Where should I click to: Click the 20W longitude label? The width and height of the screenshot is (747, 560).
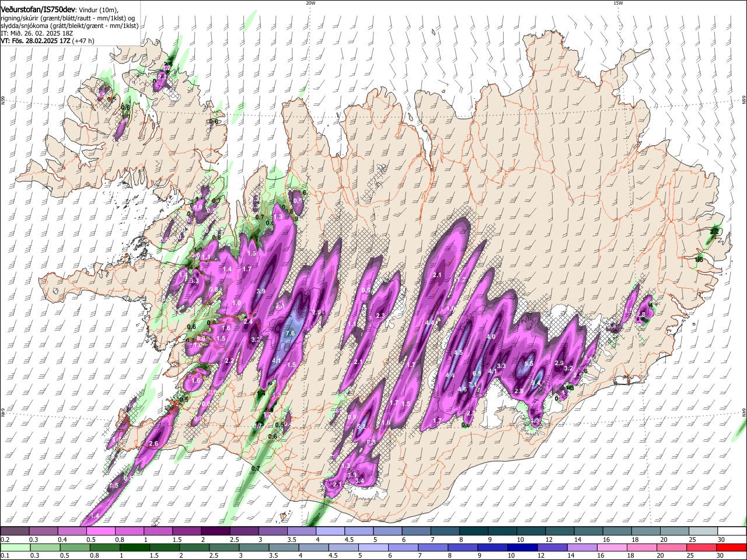pyautogui.click(x=310, y=3)
